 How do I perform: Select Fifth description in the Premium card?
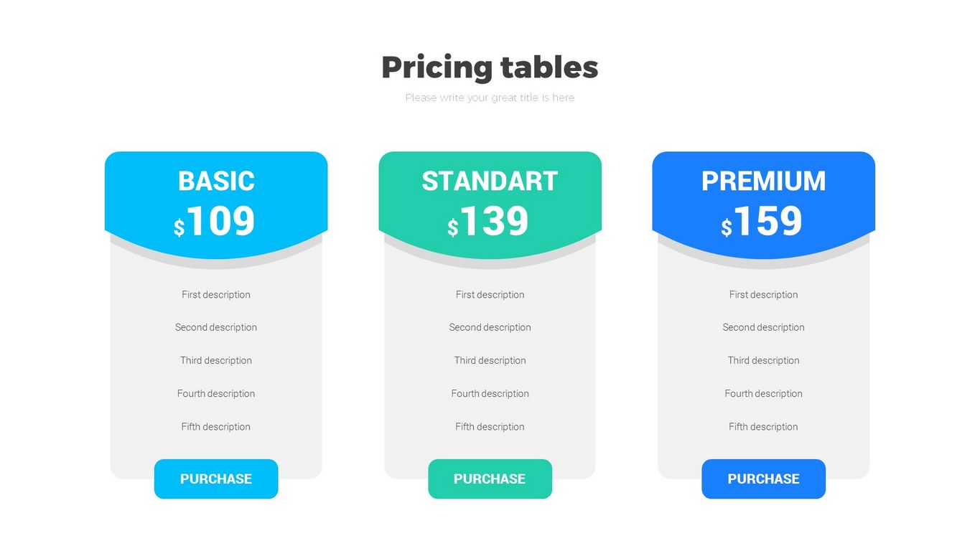pyautogui.click(x=763, y=426)
